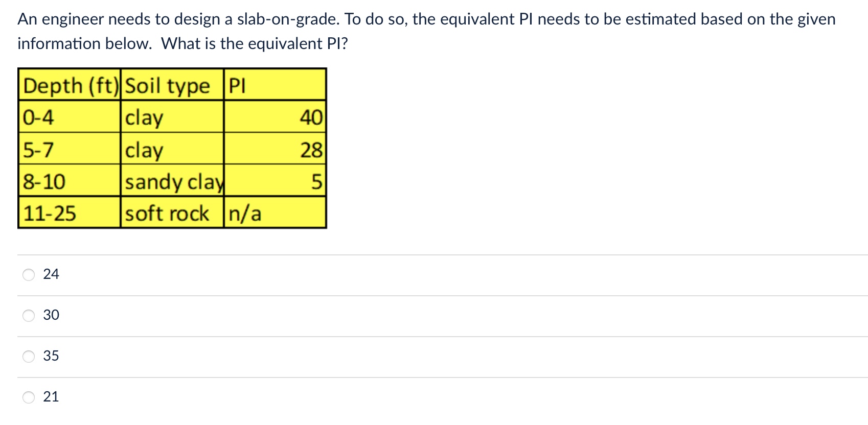The height and width of the screenshot is (425, 868).
Task: Select the radio button for answer 30
Action: [x=28, y=315]
